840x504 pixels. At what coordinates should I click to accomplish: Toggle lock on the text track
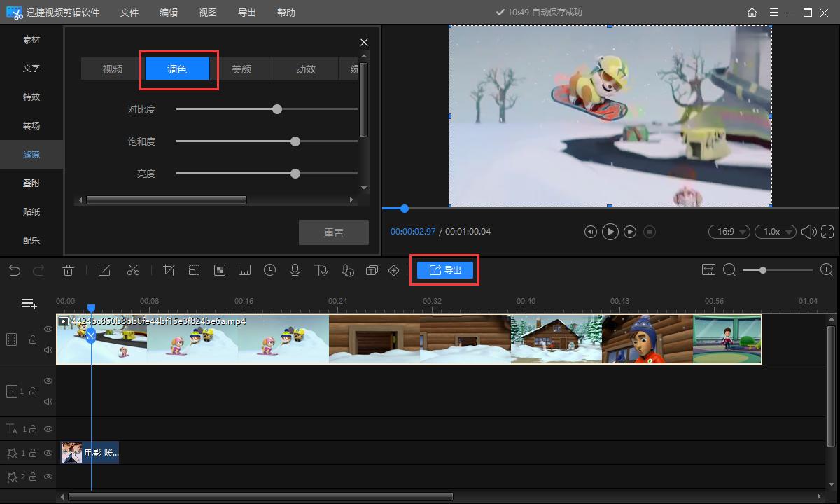33,429
